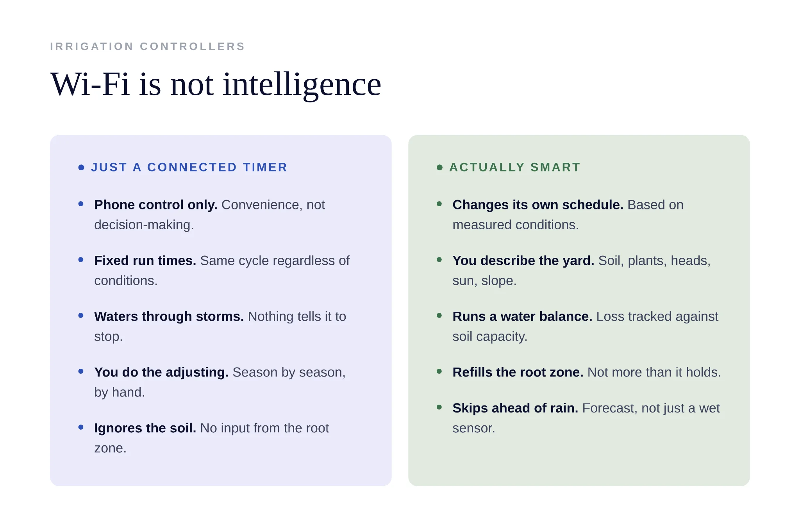Screen dimensions: 800x532
Task: Click the Actually Smart heading
Action: click(515, 168)
